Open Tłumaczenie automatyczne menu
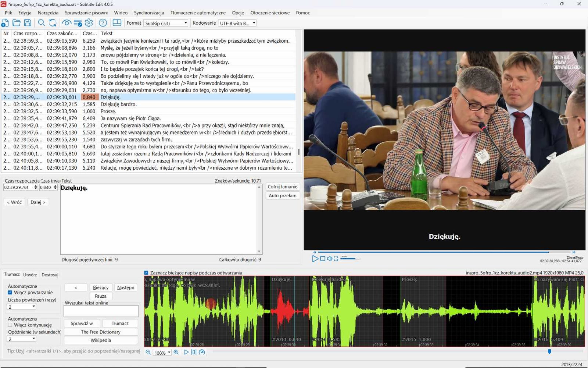The width and height of the screenshot is (588, 368). 198,13
